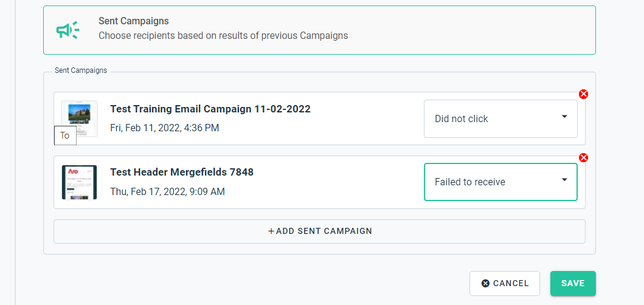Open the Test Training Email Campaign thumbnail
The height and width of the screenshot is (305, 644).
click(79, 118)
